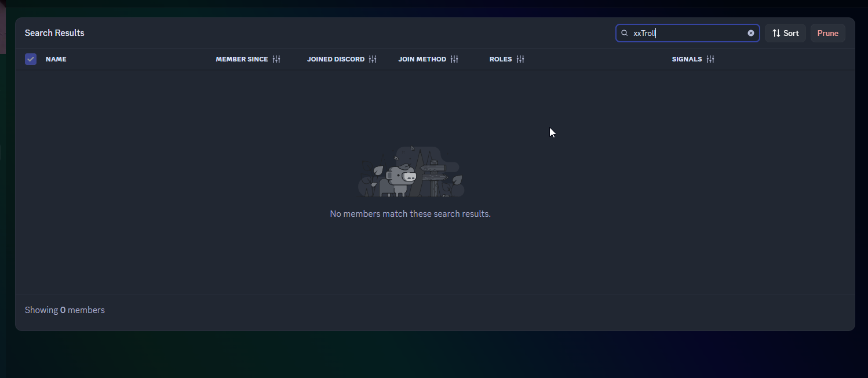Click the Showing 0 members footer text
Image resolution: width=868 pixels, height=378 pixels.
tap(65, 310)
